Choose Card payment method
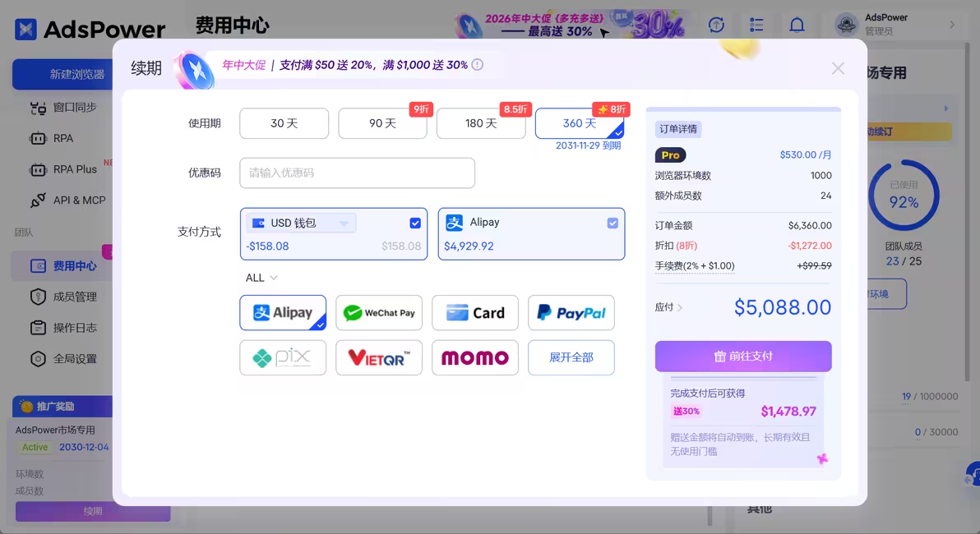The width and height of the screenshot is (980, 534). pos(475,313)
